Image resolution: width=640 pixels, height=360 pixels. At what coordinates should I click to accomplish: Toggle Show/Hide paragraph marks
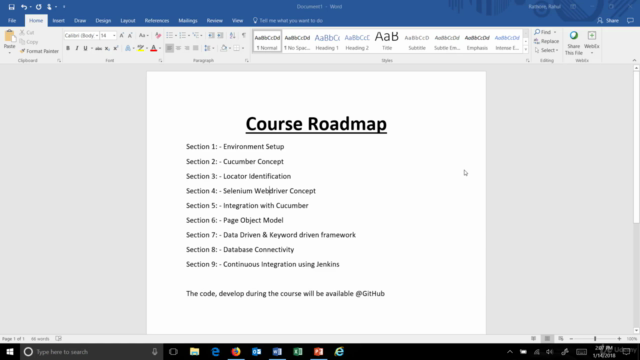244,36
